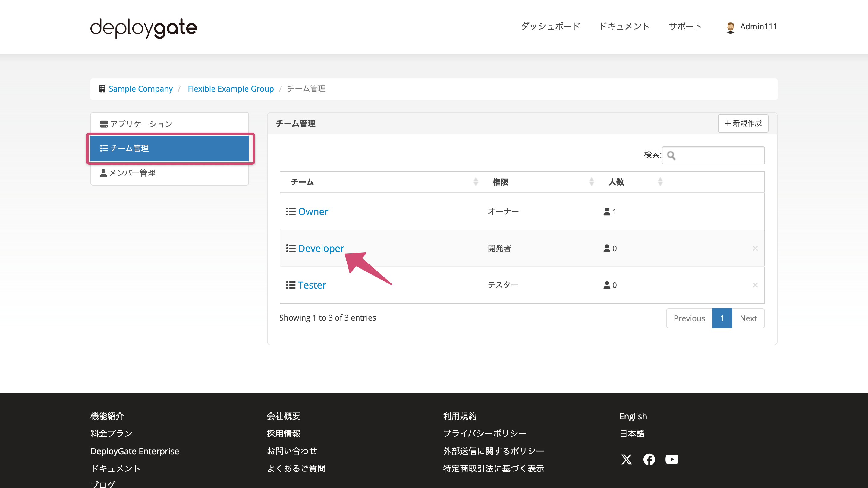Click the page 1 pagination button
Screen dimensions: 868x488
[x=722, y=318]
